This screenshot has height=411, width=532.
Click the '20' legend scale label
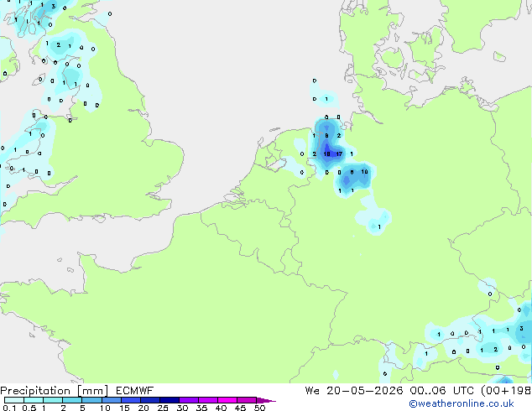tap(143, 408)
